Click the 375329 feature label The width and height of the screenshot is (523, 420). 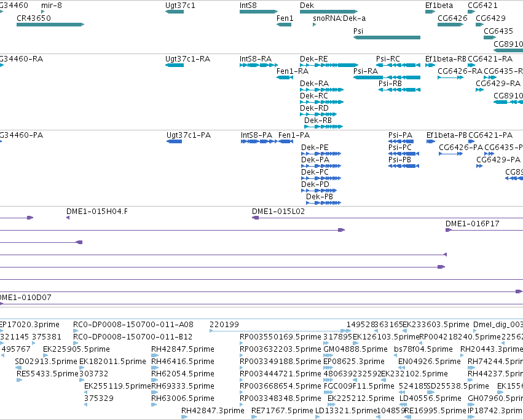(x=99, y=398)
